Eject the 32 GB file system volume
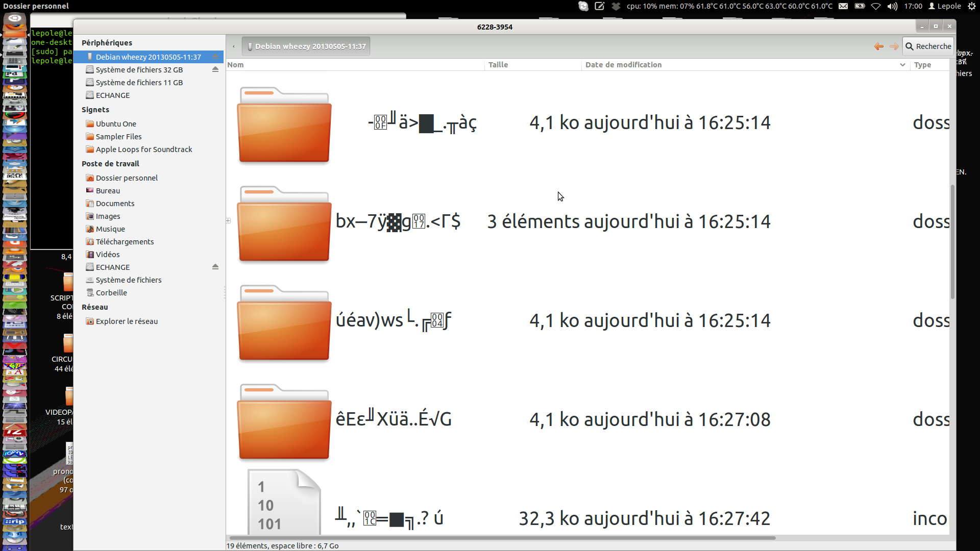This screenshot has width=980, height=551. (215, 69)
